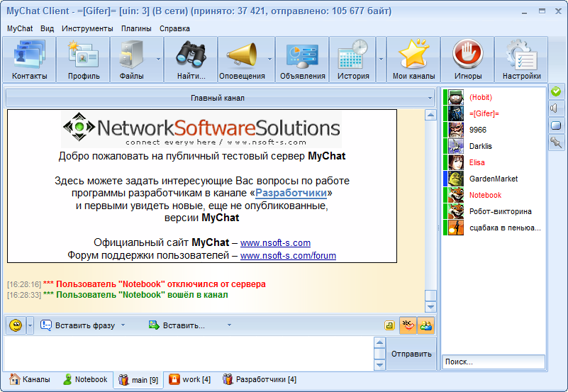568x392 pixels.
Task: Click the window icon in right sidebar
Action: tap(556, 125)
